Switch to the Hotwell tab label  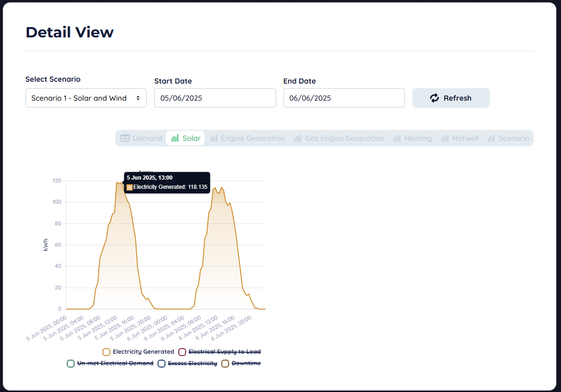coord(465,138)
